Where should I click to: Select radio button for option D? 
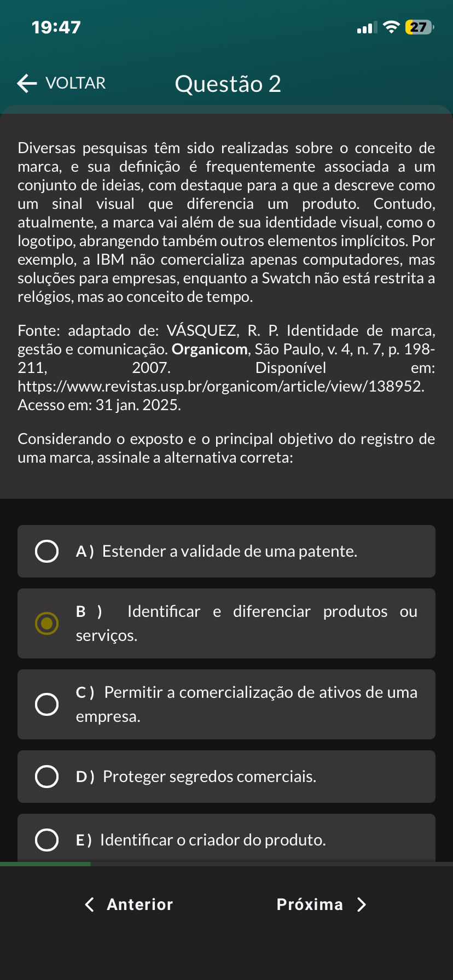click(x=47, y=777)
